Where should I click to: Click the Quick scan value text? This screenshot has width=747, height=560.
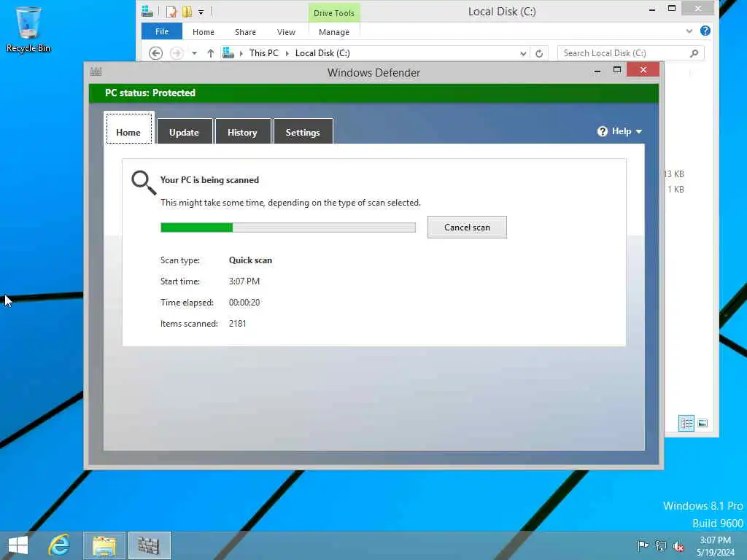click(x=251, y=260)
